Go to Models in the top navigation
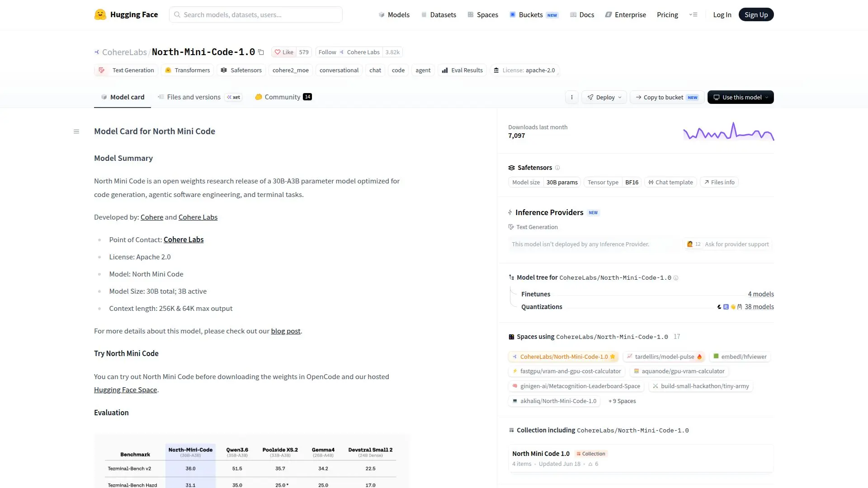 (x=394, y=14)
